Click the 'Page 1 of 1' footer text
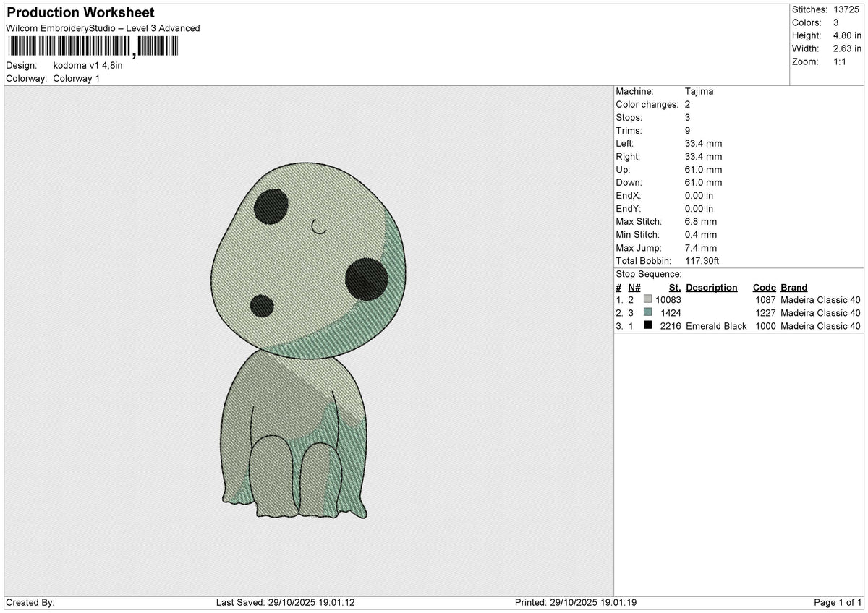Viewport: 868px width, 613px height. (838, 602)
